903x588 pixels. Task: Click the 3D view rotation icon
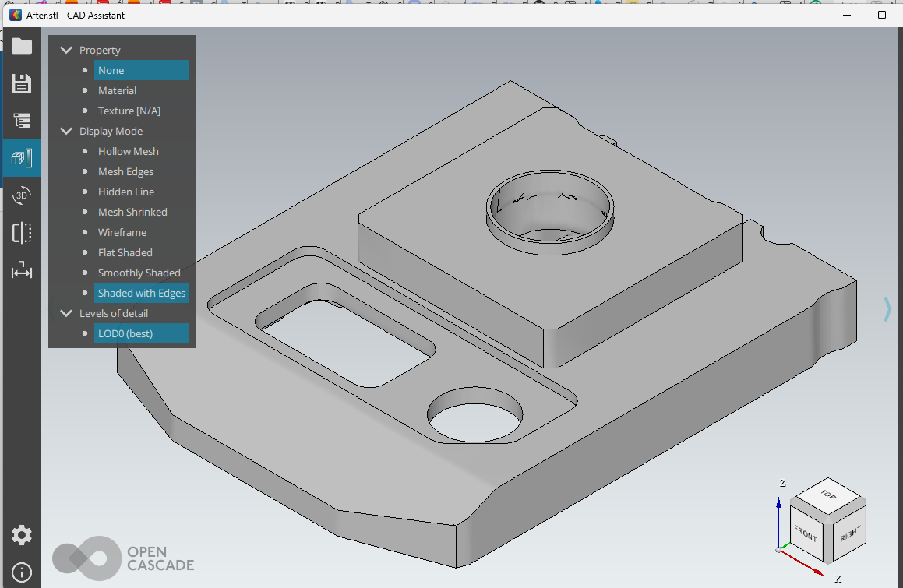(x=22, y=195)
